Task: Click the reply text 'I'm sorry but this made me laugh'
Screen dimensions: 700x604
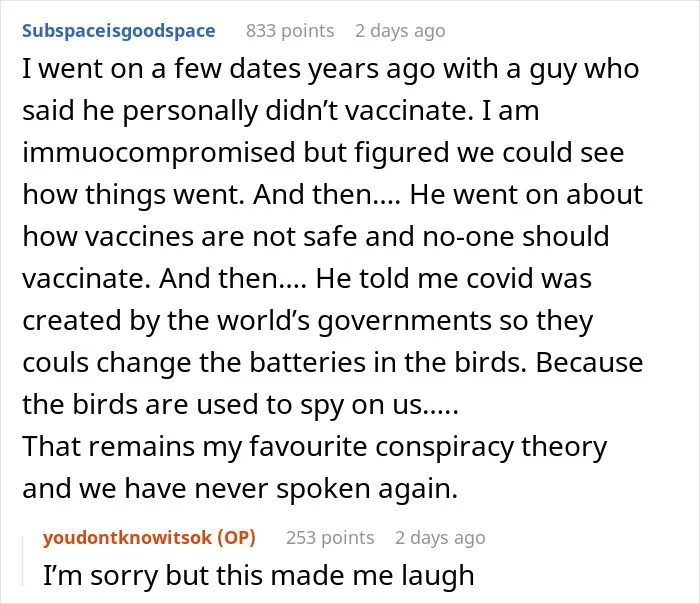Action: (x=258, y=575)
